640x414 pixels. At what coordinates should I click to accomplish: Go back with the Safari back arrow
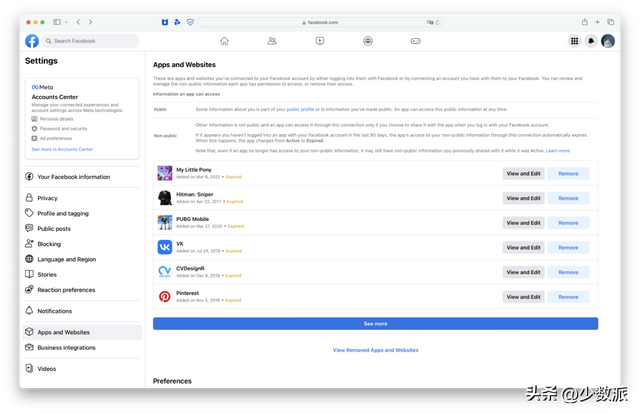point(78,22)
